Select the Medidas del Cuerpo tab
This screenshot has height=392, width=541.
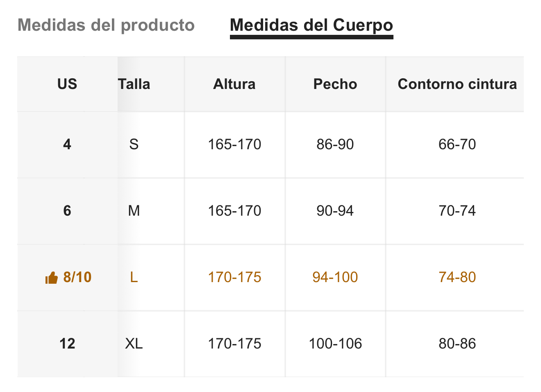[311, 25]
